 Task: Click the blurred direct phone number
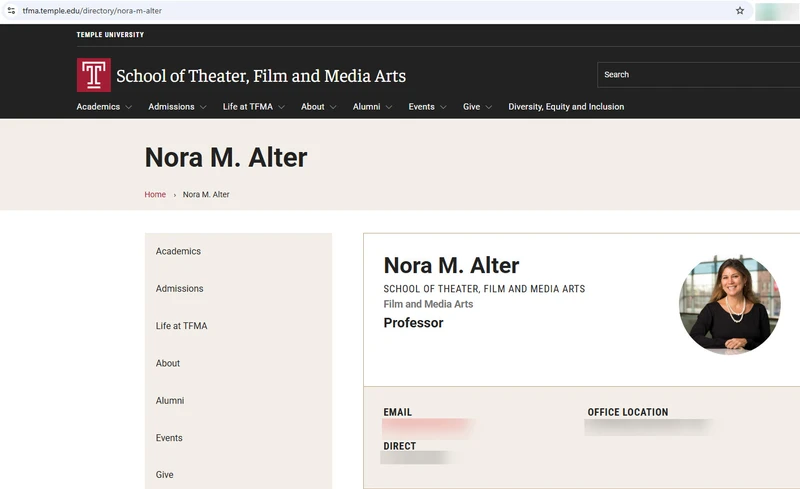pos(416,457)
